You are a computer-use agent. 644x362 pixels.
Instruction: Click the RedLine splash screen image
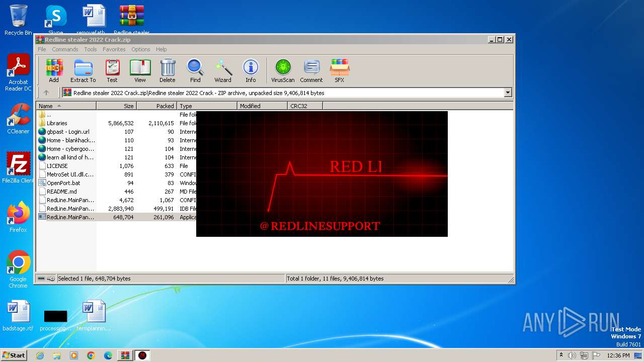(x=322, y=174)
